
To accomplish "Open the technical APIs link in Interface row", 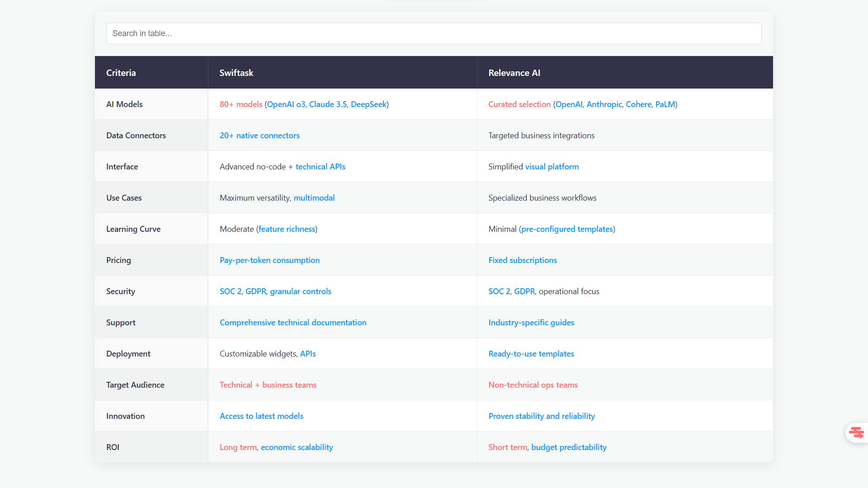I will (320, 167).
